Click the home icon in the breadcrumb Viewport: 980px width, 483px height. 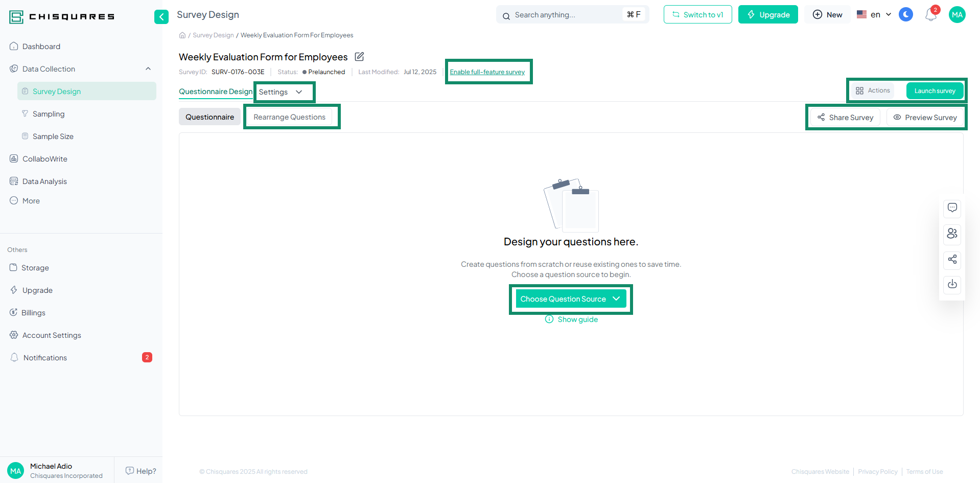click(x=182, y=35)
